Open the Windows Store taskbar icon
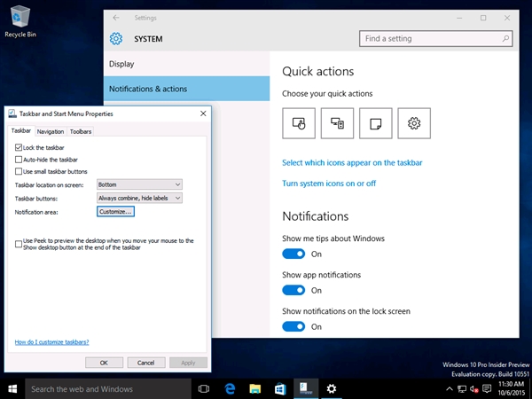532x399 pixels. click(x=279, y=388)
